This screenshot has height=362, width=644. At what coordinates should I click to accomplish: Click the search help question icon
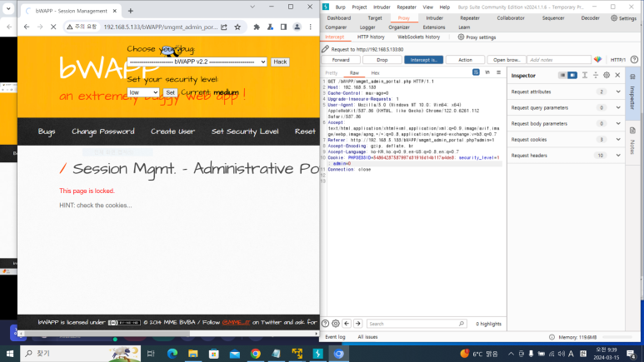pos(325,324)
